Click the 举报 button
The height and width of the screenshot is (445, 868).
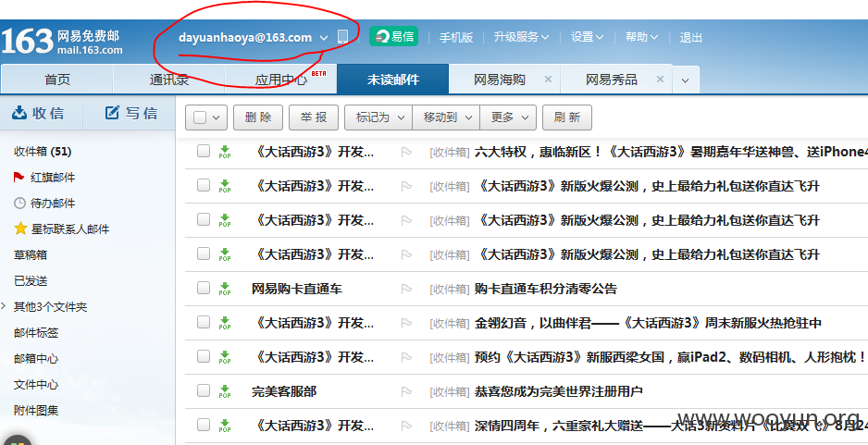pos(314,117)
